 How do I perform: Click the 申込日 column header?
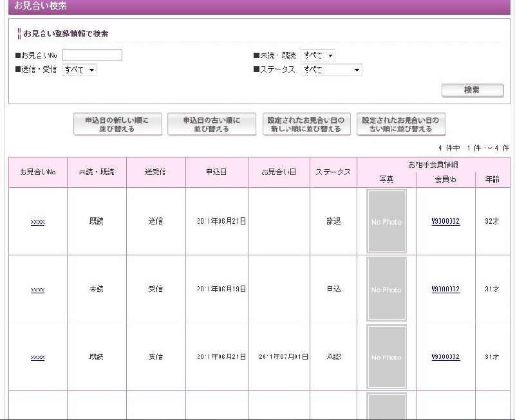click(x=217, y=172)
